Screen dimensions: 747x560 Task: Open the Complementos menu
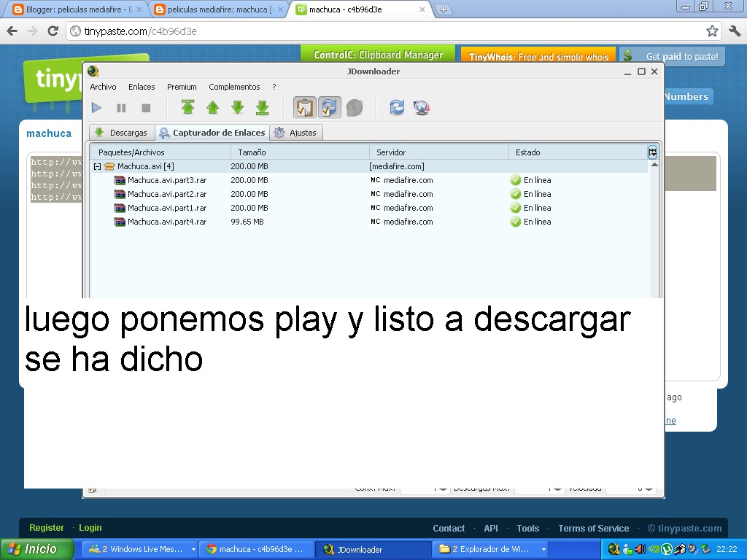[x=234, y=87]
